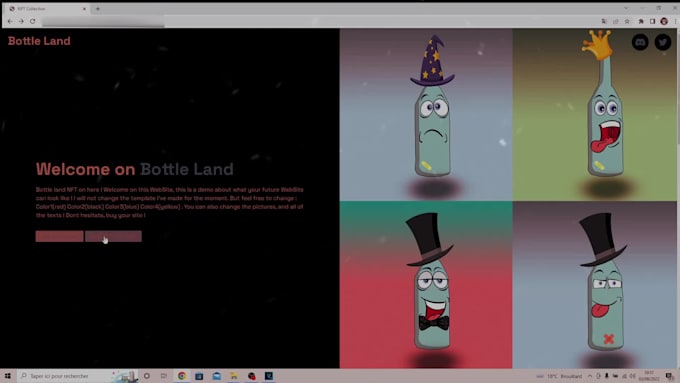
Task: Toggle the browser side panel icon
Action: (652, 21)
